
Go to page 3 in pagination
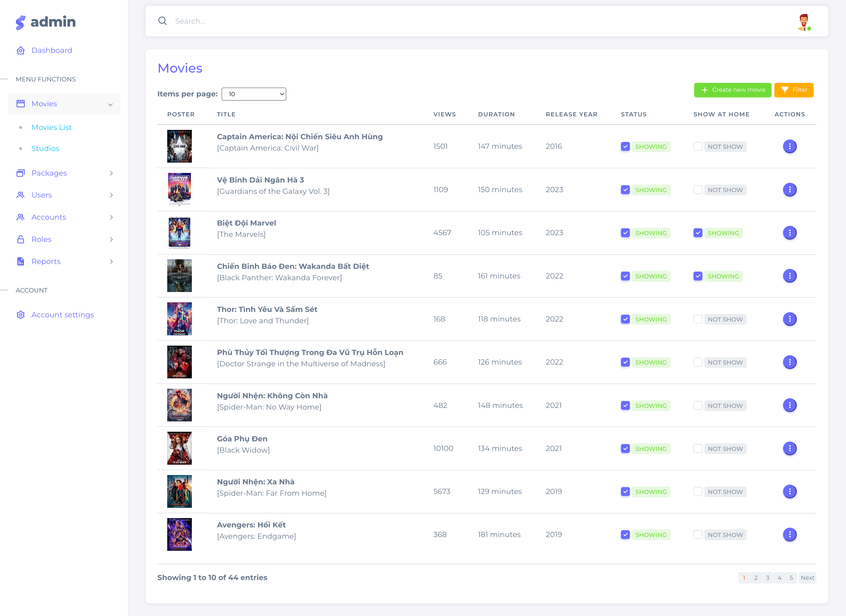[767, 578]
